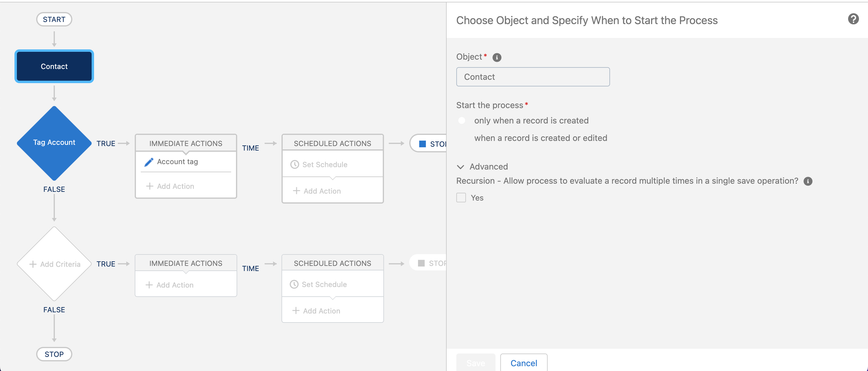
Task: Collapse the Advanced section chevron
Action: tap(460, 167)
